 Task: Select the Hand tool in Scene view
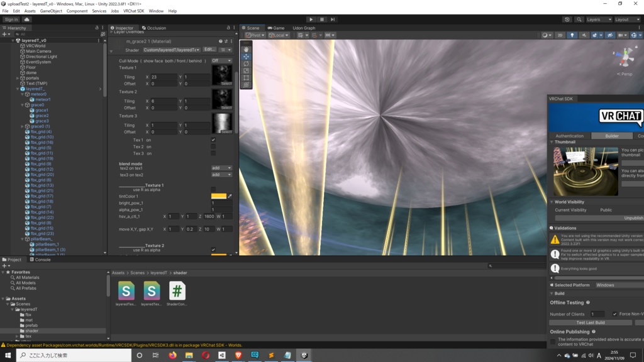[246, 49]
